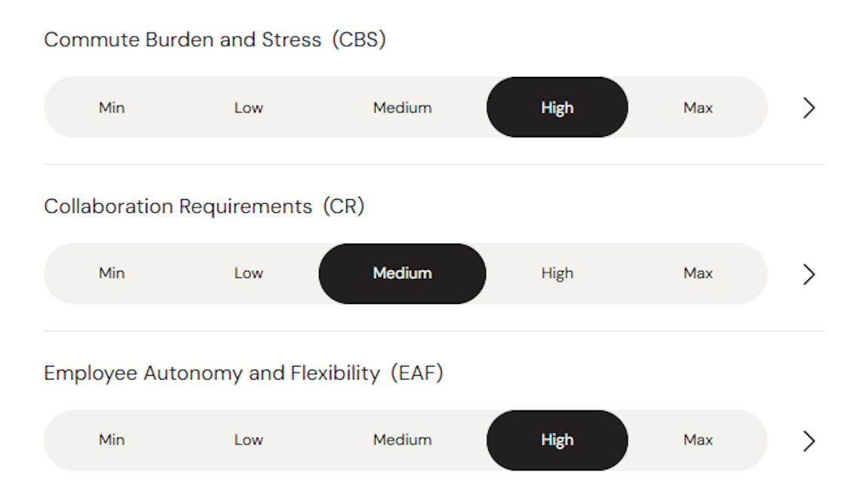This screenshot has width=860, height=504.
Task: Select the Medium option under Collaboration Requirements
Action: tap(402, 274)
